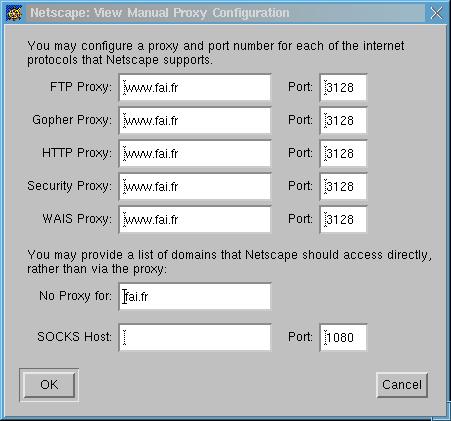This screenshot has height=421, width=451.
Task: Select the WAIS Proxy port field
Action: pos(343,219)
